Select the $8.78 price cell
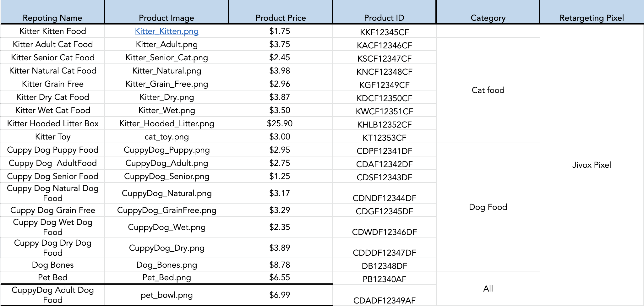The height and width of the screenshot is (306, 644). coord(281,265)
